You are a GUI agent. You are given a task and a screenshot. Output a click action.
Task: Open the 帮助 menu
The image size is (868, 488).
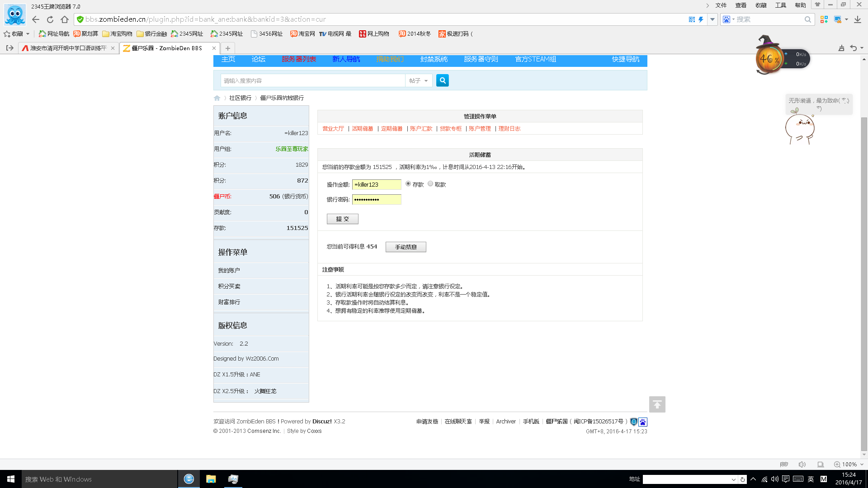coord(801,5)
